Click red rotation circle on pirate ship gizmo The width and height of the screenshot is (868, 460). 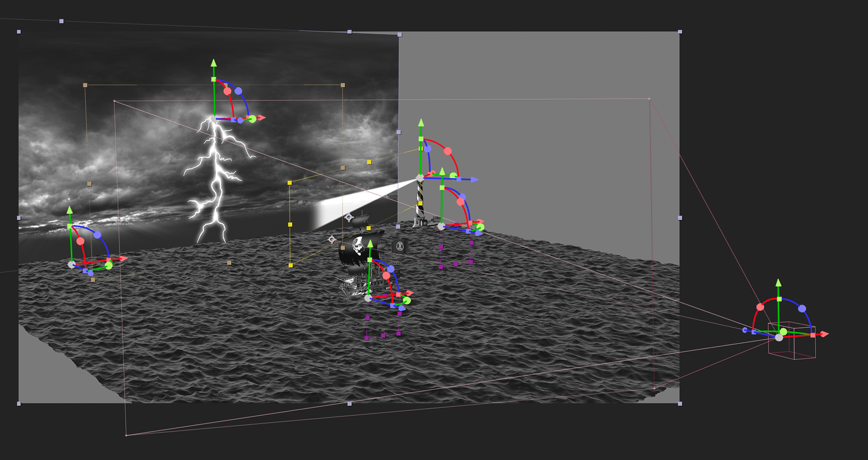coord(386,276)
